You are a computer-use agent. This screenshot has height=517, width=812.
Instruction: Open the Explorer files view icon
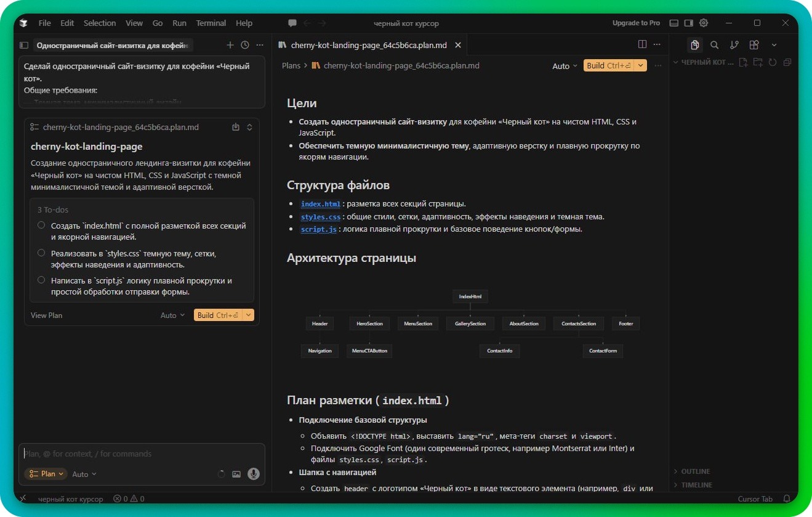click(x=695, y=44)
